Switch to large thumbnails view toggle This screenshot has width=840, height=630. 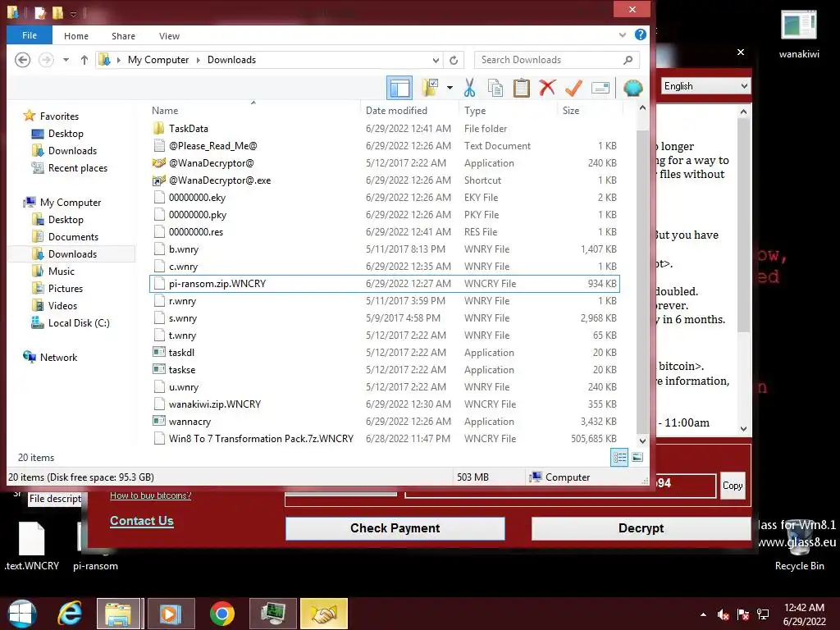pos(637,457)
